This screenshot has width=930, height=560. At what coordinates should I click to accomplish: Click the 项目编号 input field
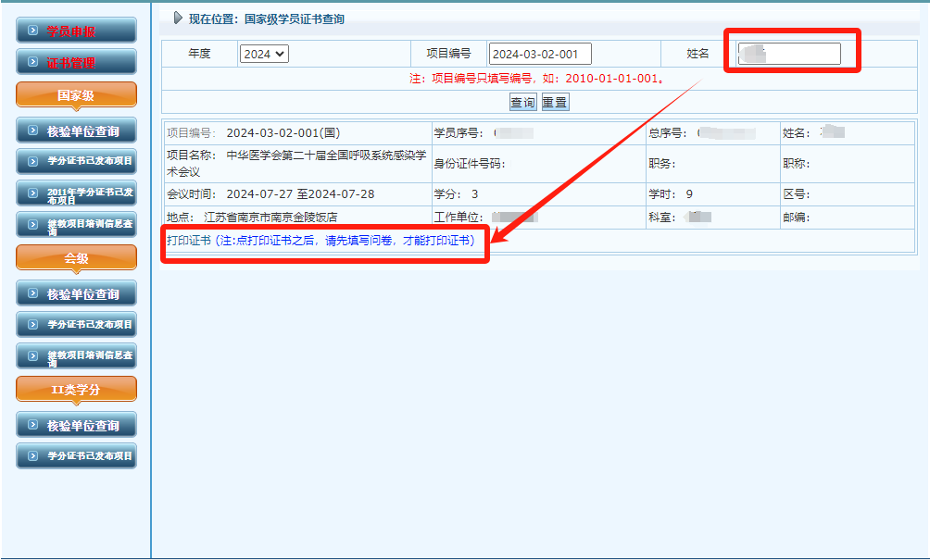pos(540,53)
